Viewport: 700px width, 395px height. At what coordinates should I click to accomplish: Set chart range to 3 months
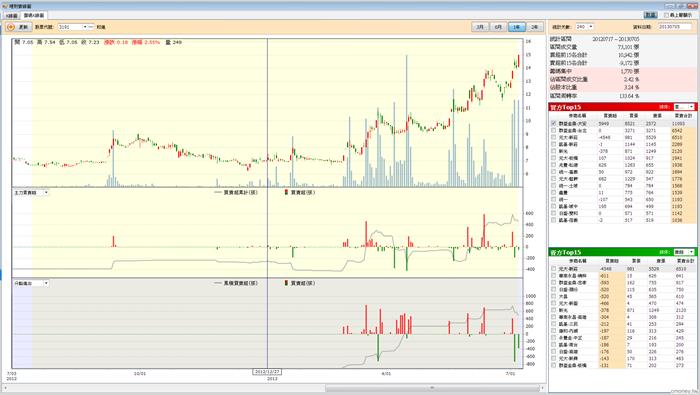click(480, 27)
